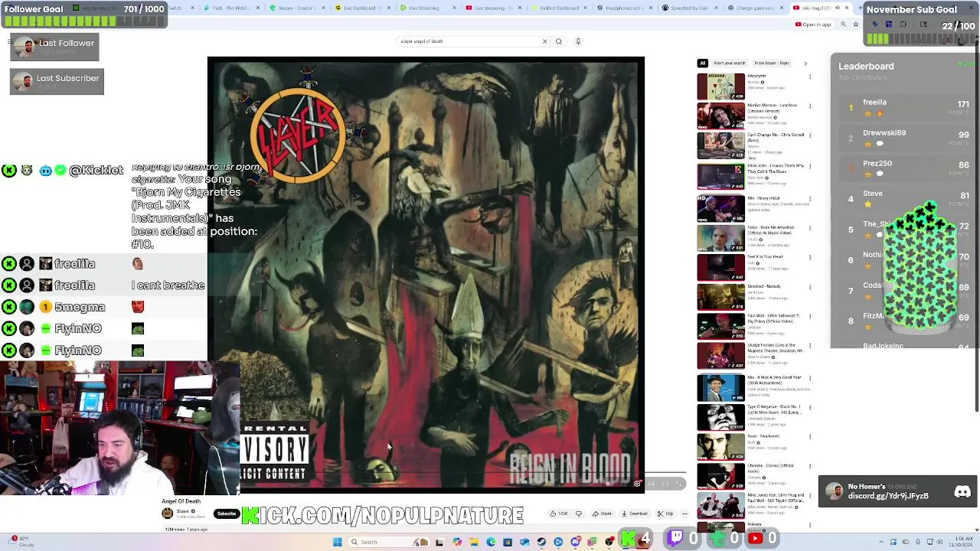This screenshot has height=551, width=980.
Task: Open the Feel It in Your Heart thumbnail
Action: point(720,267)
